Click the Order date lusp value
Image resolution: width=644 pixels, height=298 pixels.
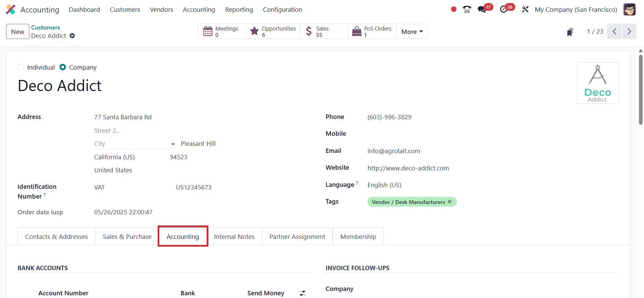pos(123,212)
